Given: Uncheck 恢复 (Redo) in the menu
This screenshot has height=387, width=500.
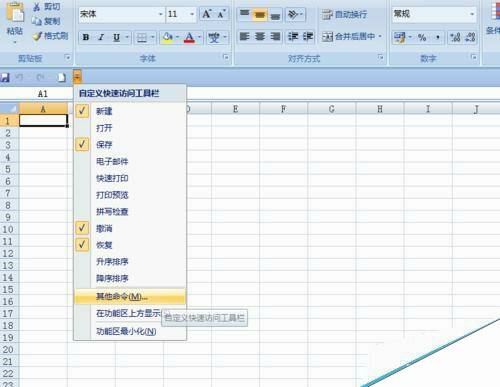Looking at the screenshot, I should pos(130,245).
